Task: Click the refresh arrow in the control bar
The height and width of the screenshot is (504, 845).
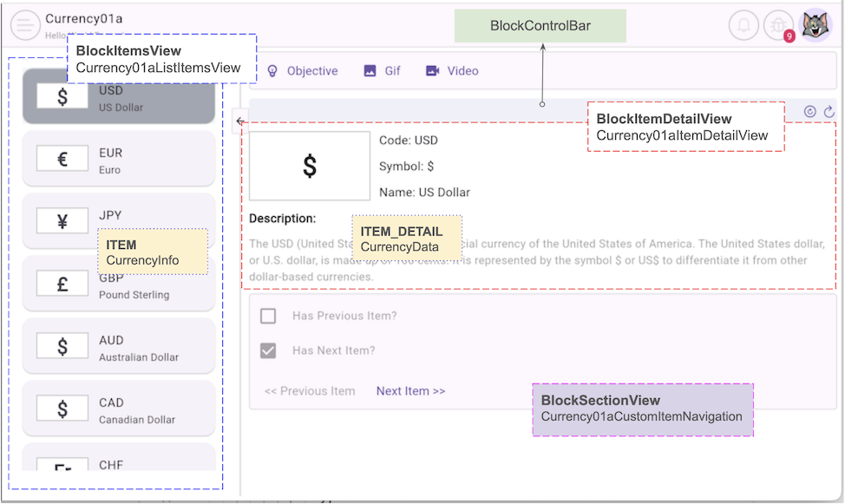Action: (x=829, y=112)
